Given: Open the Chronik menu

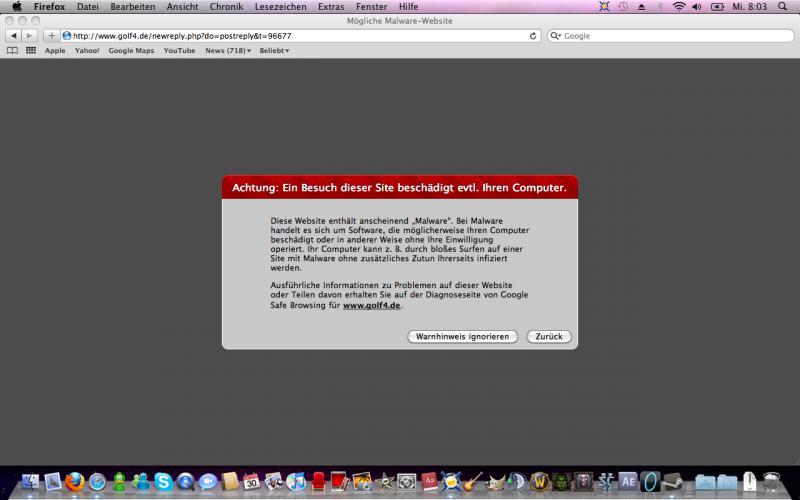Looking at the screenshot, I should tap(226, 7).
